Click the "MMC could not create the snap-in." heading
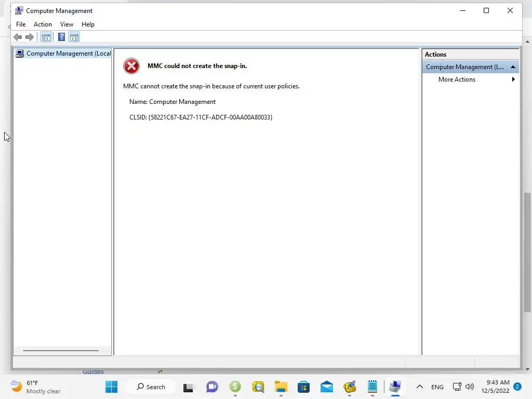532x399 pixels. pyautogui.click(x=197, y=66)
